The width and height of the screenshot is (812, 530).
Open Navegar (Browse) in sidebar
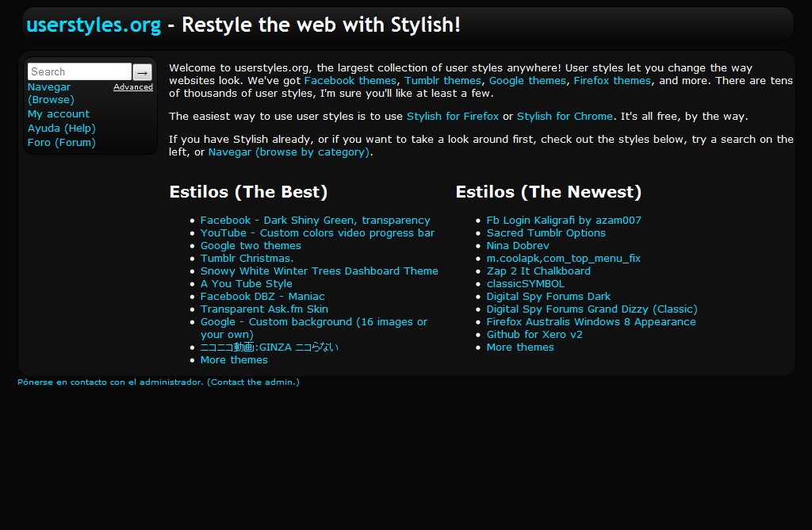pos(51,94)
